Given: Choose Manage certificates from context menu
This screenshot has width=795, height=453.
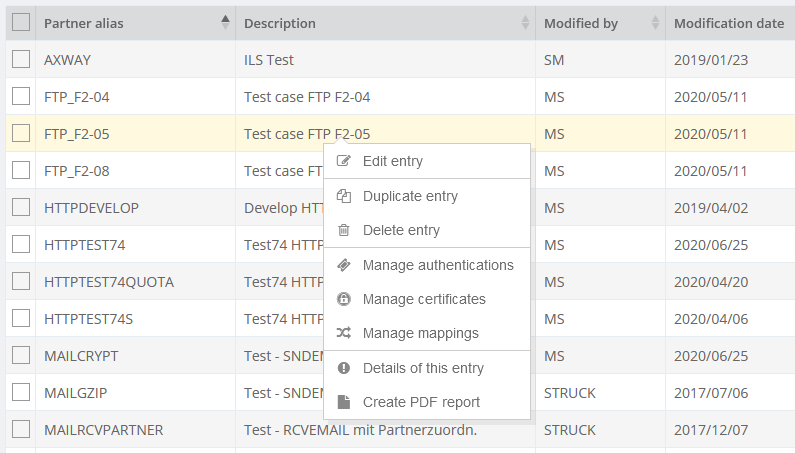Looking at the screenshot, I should point(424,299).
